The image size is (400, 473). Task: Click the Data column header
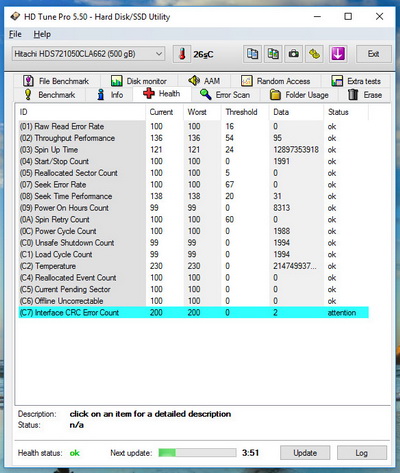point(296,112)
